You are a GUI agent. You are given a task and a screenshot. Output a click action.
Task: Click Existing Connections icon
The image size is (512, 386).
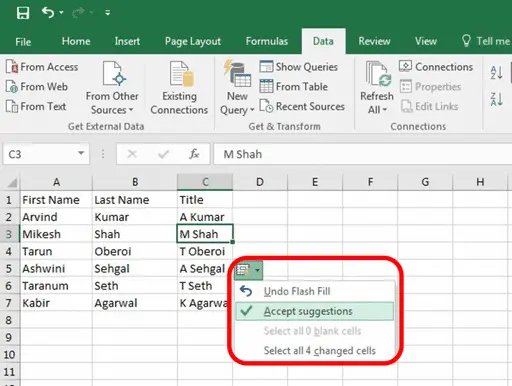(x=179, y=88)
